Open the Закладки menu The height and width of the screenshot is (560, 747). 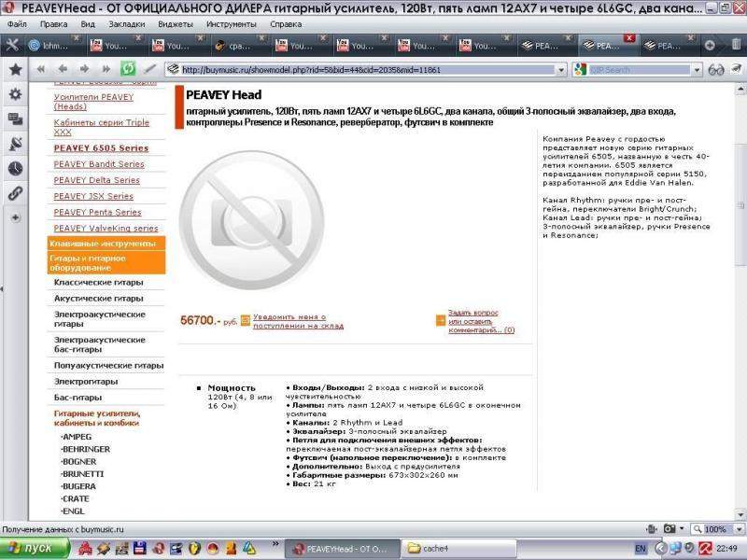[x=127, y=24]
